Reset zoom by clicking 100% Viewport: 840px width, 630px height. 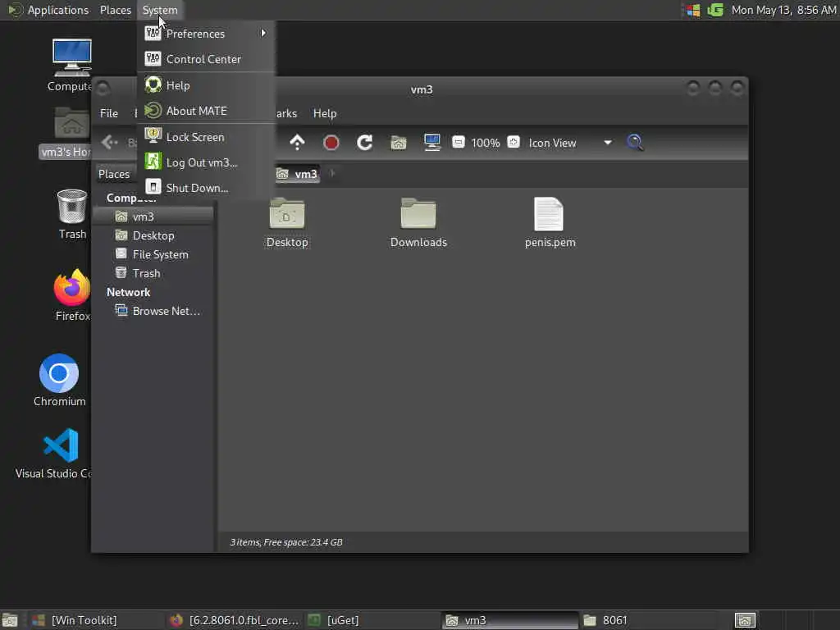pyautogui.click(x=486, y=143)
